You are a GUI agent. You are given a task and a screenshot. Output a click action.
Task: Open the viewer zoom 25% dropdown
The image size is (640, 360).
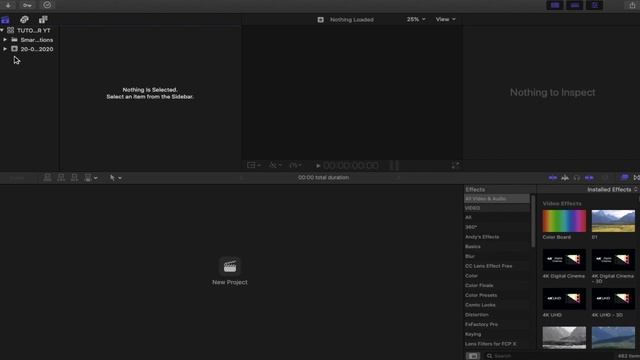(416, 19)
